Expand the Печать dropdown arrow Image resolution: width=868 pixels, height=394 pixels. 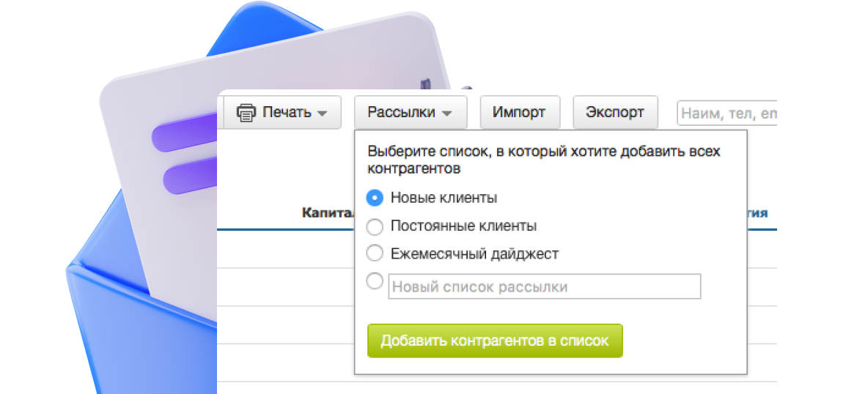coord(321,114)
